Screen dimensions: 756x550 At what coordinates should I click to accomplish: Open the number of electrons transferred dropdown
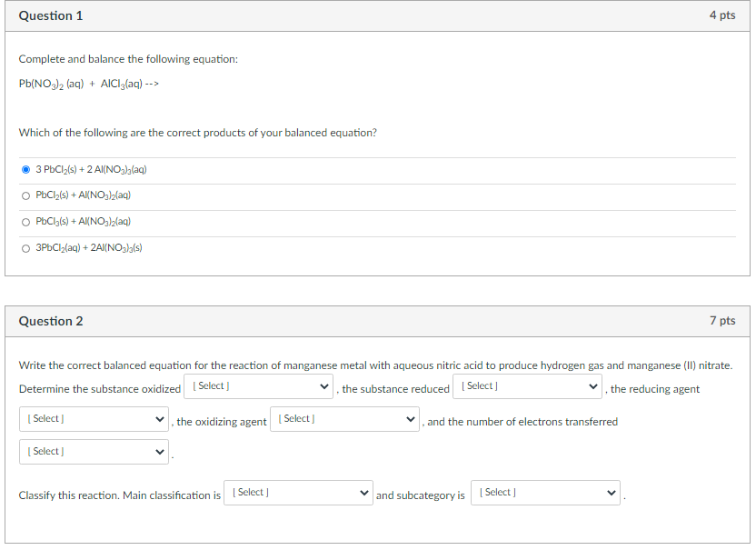94,452
